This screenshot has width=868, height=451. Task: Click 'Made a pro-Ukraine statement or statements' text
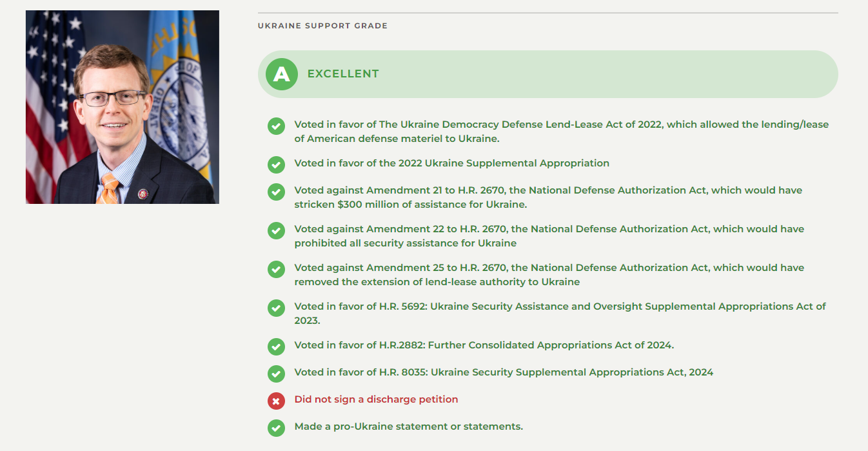[x=408, y=426]
